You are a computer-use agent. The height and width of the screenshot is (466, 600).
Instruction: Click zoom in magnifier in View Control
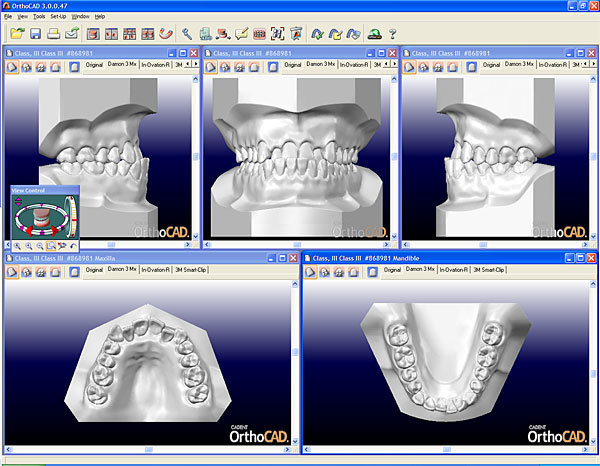pyautogui.click(x=17, y=245)
